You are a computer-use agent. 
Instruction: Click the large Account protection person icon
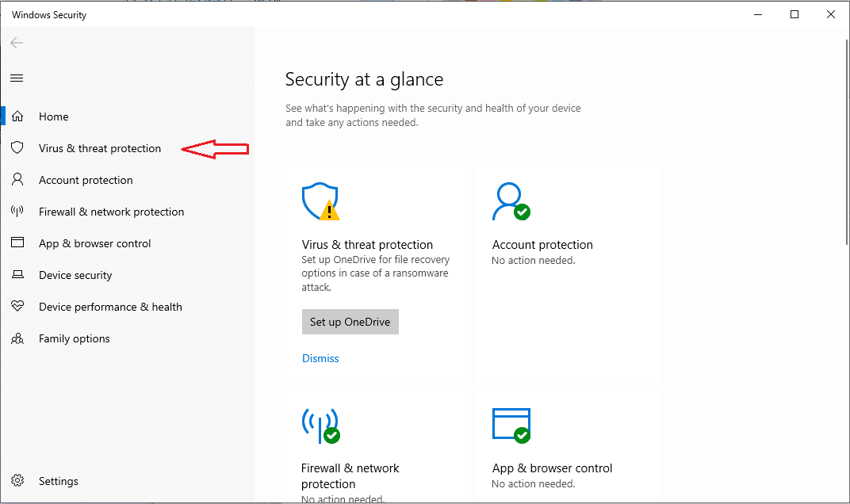(x=511, y=201)
